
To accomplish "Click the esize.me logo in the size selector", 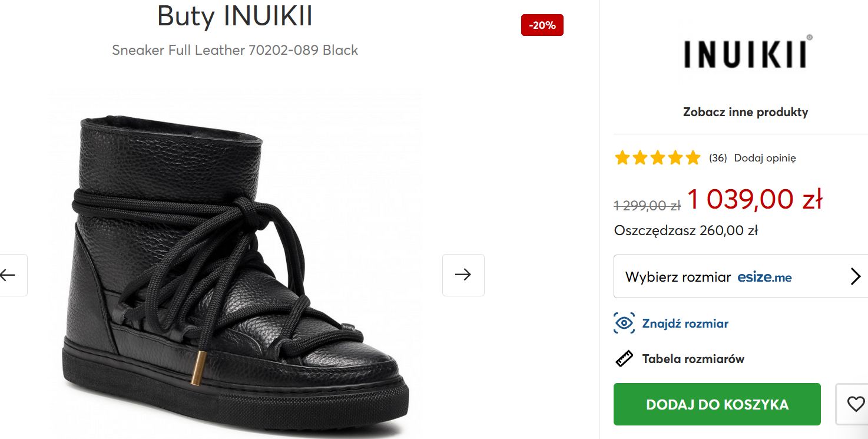I will tap(764, 277).
